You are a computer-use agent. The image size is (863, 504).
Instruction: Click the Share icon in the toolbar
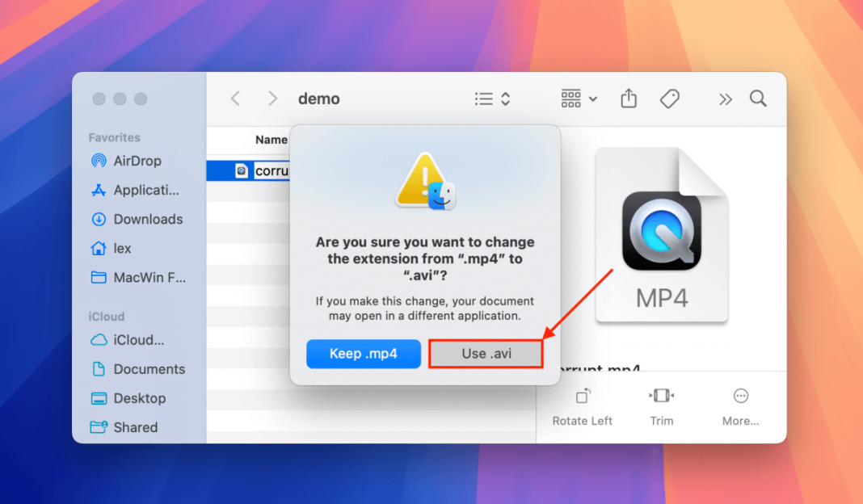coord(629,98)
